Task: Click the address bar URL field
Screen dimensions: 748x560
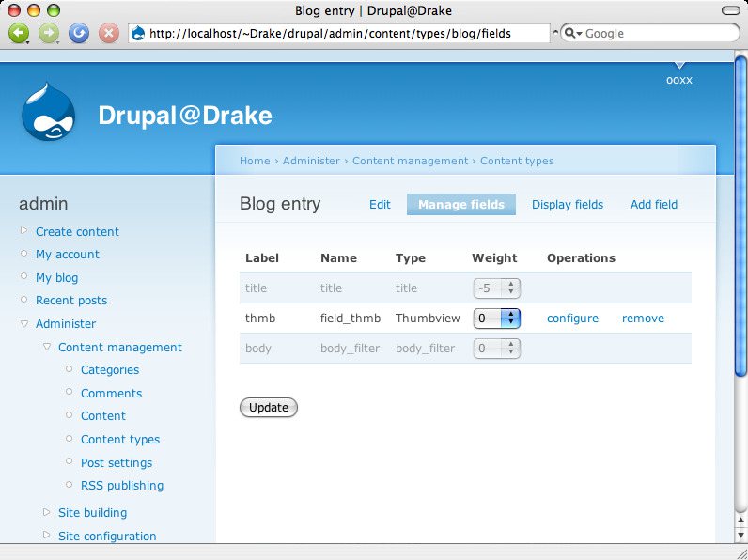Action: tap(338, 34)
